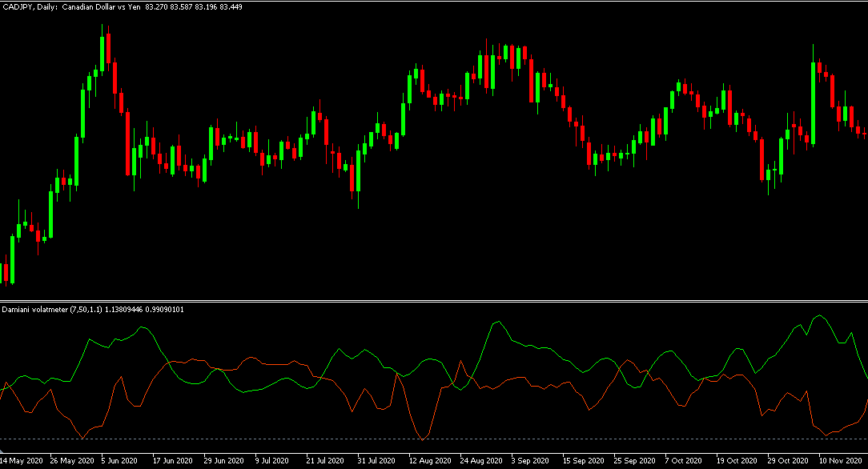Click the separator between chart and indicator panes
This screenshot has width=868, height=469.
(x=432, y=303)
